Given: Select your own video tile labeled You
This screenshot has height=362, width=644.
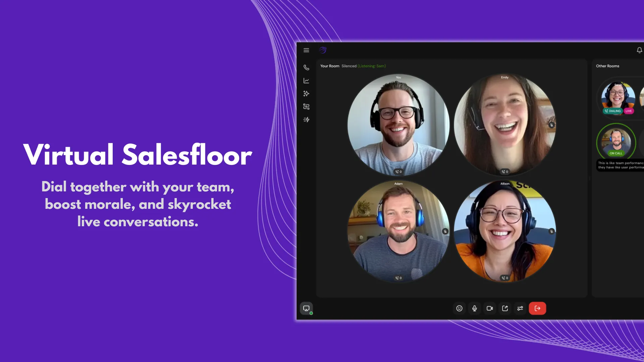Looking at the screenshot, I should (398, 125).
